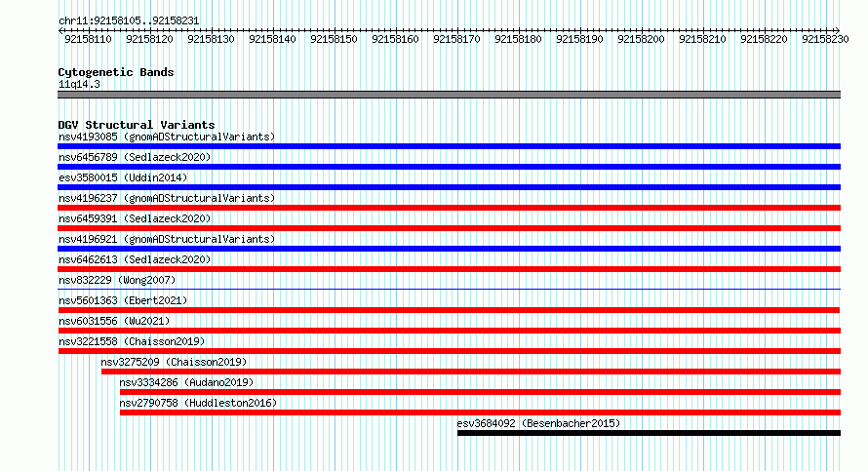Click ruler position 92158220
The height and width of the screenshot is (471, 868).
pos(764,39)
